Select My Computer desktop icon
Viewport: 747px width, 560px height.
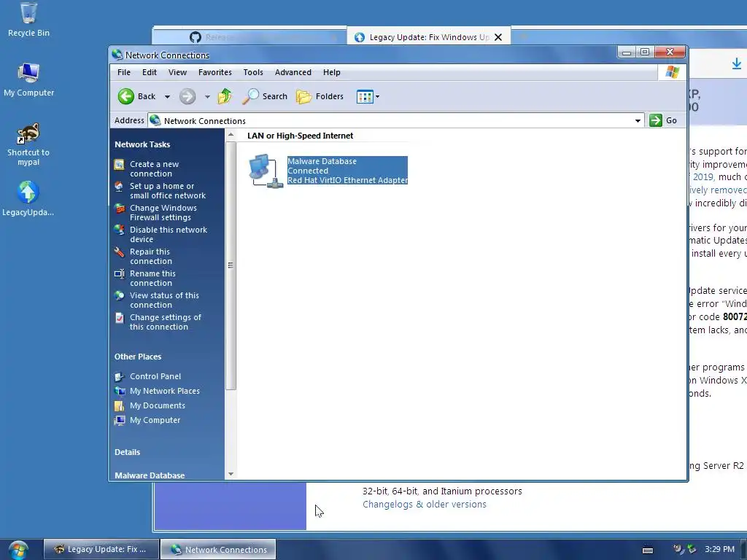coord(28,80)
